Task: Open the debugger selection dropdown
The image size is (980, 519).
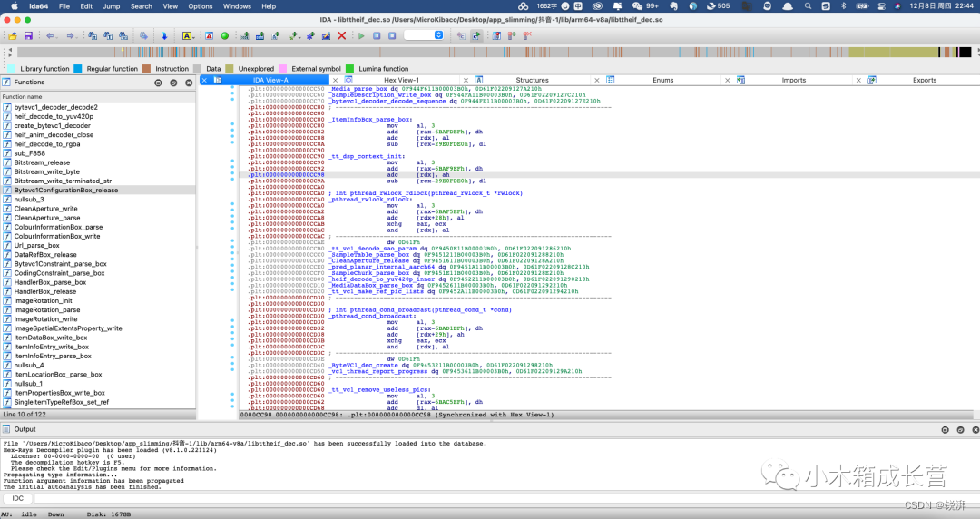Action: tap(424, 35)
